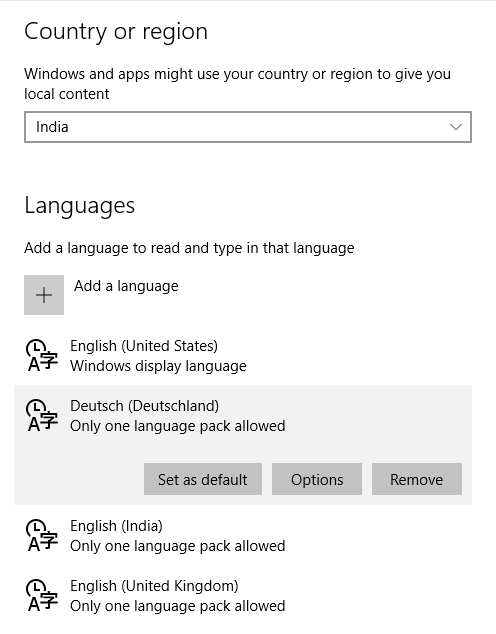Set Deutsch as default language

coord(203,479)
